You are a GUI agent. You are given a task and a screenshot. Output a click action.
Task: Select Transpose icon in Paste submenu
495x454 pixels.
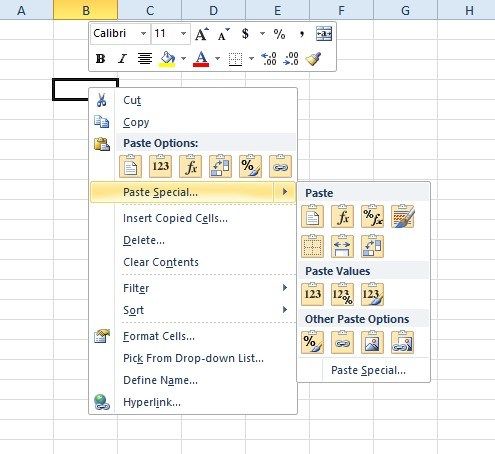pyautogui.click(x=372, y=246)
